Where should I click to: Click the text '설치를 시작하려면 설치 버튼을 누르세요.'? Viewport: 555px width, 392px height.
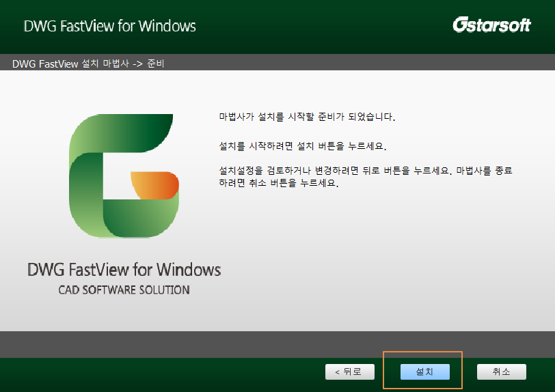click(303, 145)
